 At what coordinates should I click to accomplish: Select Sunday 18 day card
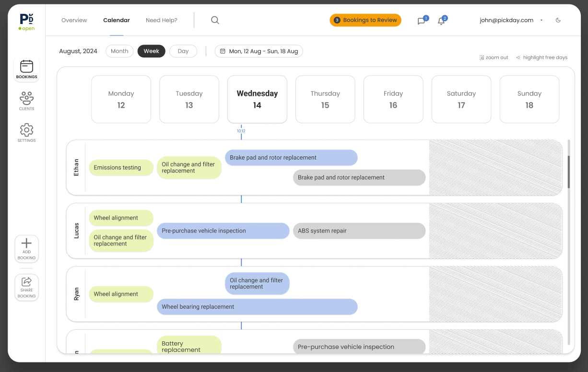pyautogui.click(x=530, y=99)
